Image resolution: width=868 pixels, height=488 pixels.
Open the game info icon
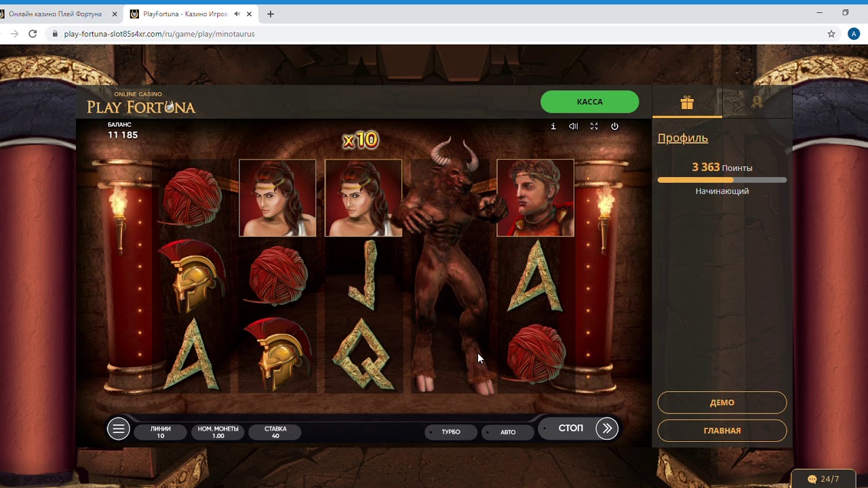point(553,126)
